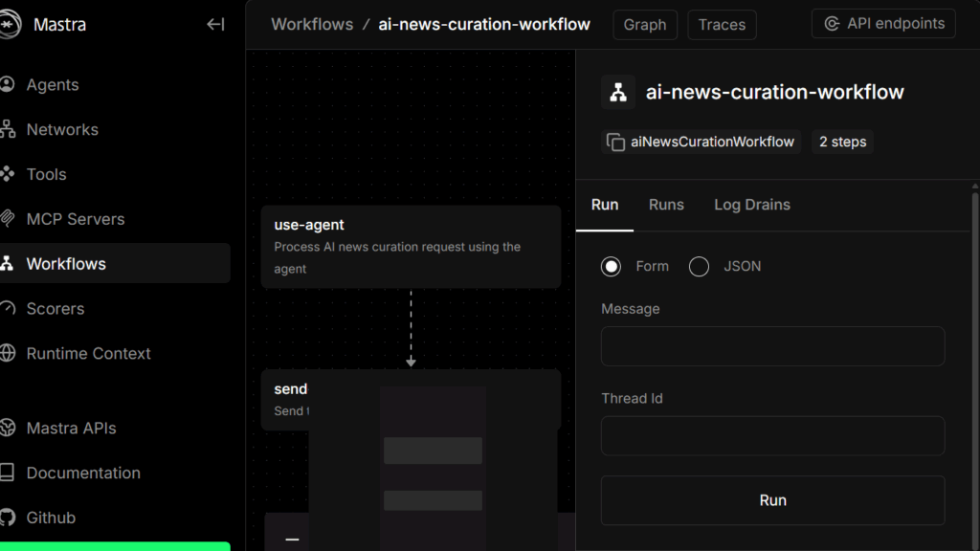The image size is (980, 551).
Task: Click the ai-news-curation-workflow panel heading
Action: coord(774,93)
